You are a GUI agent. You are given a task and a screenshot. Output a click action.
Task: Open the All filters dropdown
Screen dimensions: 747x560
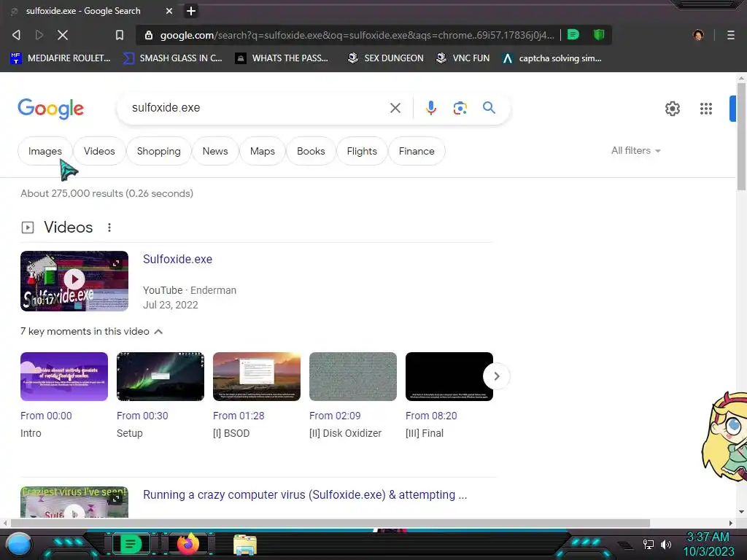[x=635, y=150]
